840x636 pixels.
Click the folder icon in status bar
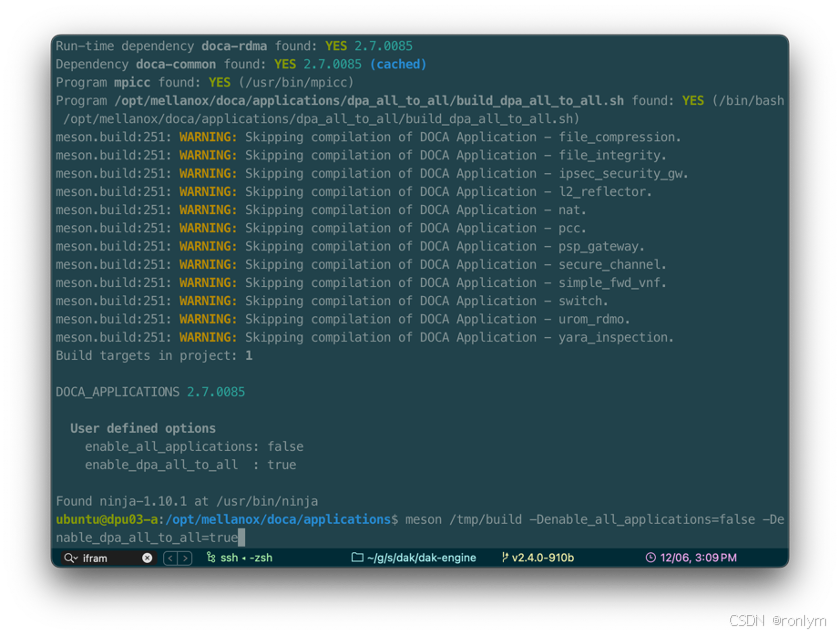pos(357,557)
